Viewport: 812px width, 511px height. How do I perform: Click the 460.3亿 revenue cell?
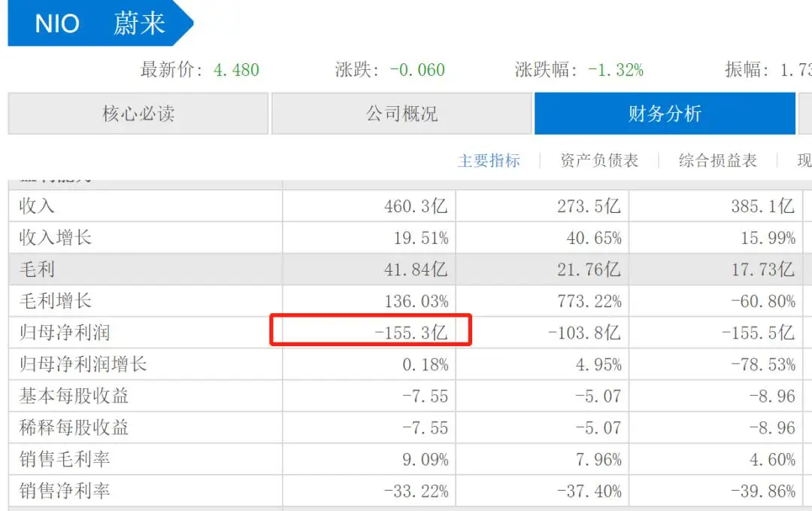pos(416,206)
